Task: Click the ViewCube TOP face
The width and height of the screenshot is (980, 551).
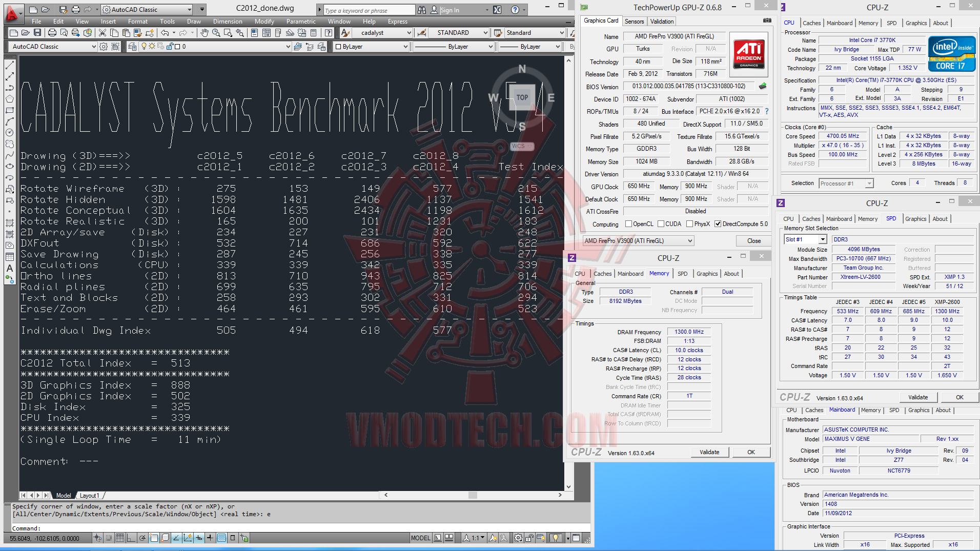Action: click(x=522, y=97)
